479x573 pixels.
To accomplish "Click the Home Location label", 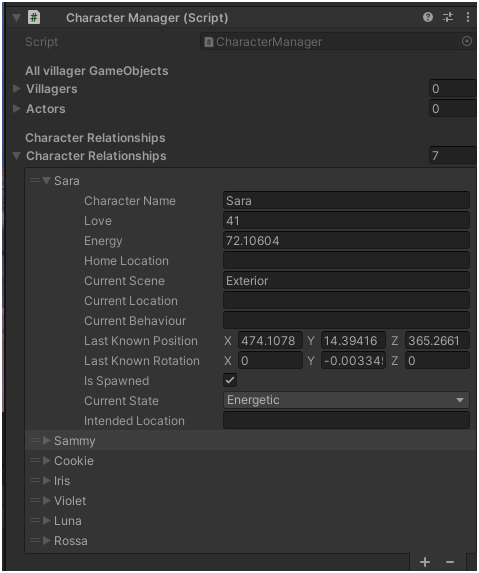I will [x=126, y=261].
